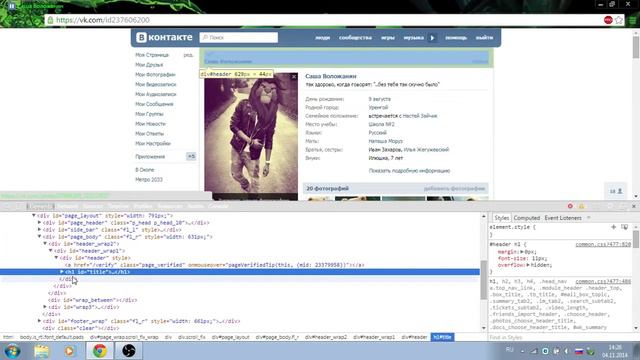Click the RU language indicator in the tray
Viewport: 640px width, 360px height.
tap(509, 349)
